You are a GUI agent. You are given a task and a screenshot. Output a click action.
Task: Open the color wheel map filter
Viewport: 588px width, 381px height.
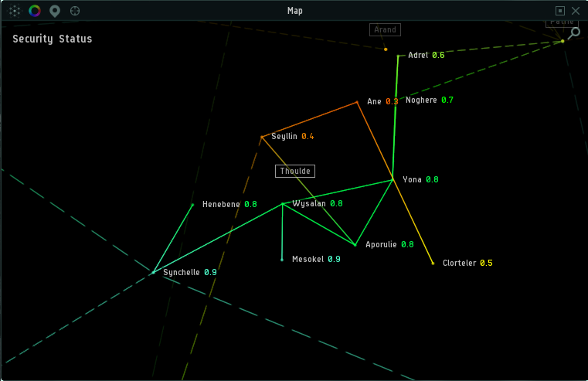click(x=35, y=11)
